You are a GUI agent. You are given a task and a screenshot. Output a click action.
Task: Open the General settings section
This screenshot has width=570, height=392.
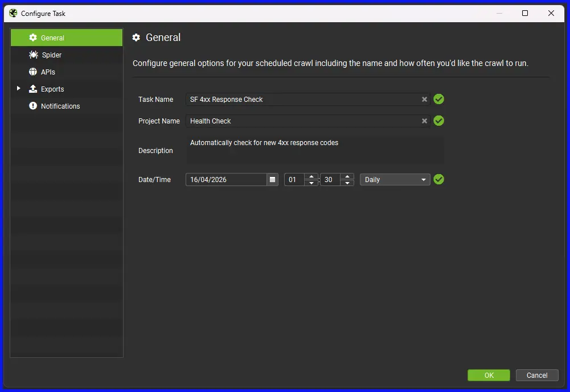click(67, 38)
